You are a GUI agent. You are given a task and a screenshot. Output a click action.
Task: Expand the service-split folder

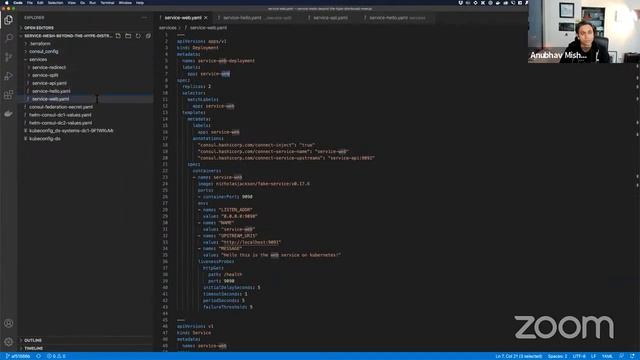45,75
